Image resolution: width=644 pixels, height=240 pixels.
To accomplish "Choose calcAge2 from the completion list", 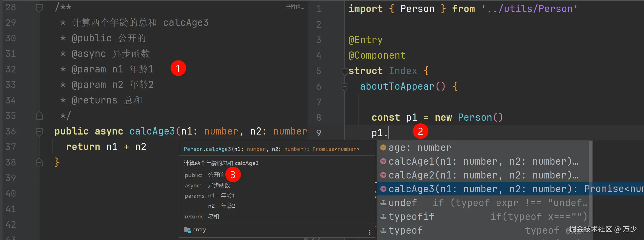I will click(483, 175).
